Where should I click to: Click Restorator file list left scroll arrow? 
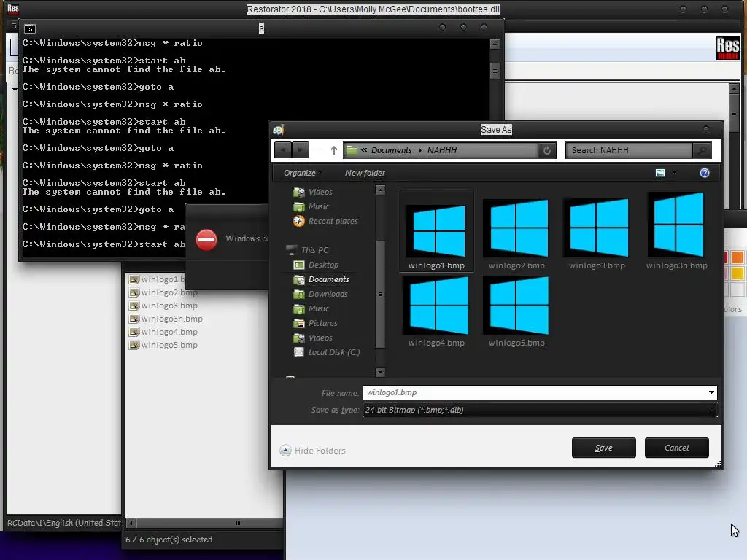(x=131, y=523)
